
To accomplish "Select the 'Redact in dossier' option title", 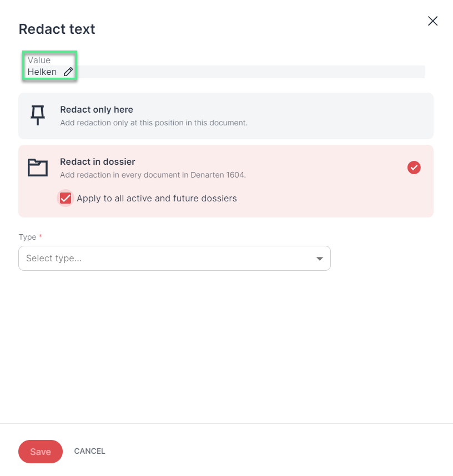I will [x=98, y=162].
